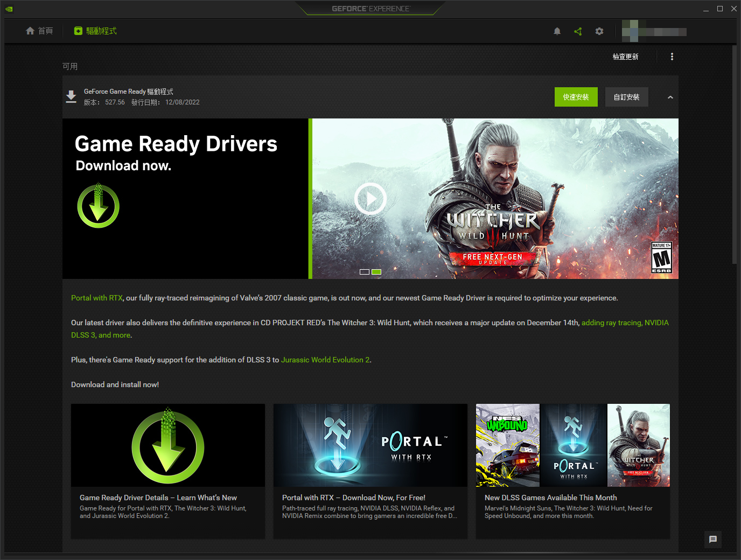This screenshot has width=741, height=560.
Task: Go to 首頁 home tab
Action: (39, 31)
